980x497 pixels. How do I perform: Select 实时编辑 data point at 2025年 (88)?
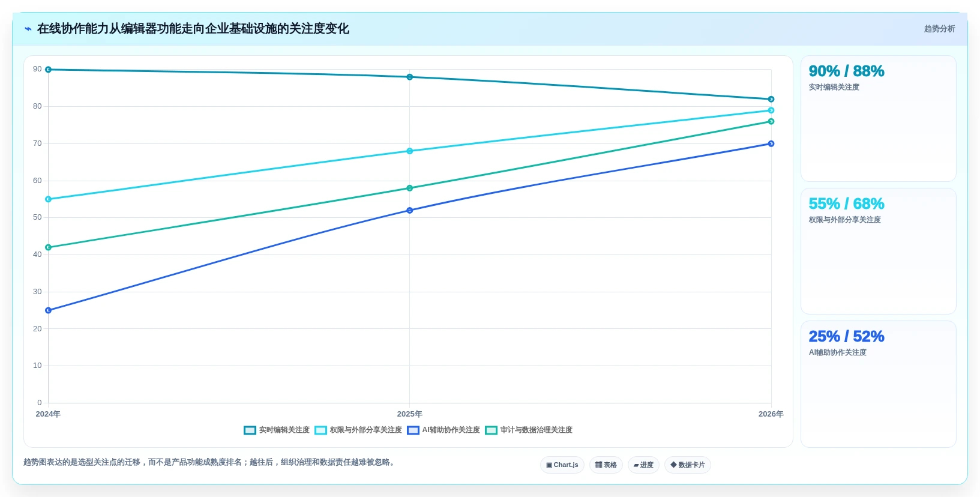[x=410, y=77]
